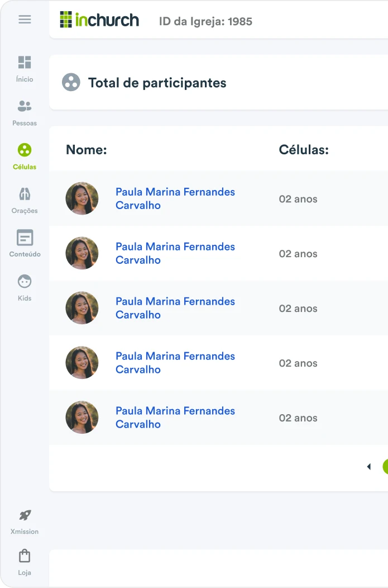
Task: Select the green pagination page button
Action: (x=385, y=467)
